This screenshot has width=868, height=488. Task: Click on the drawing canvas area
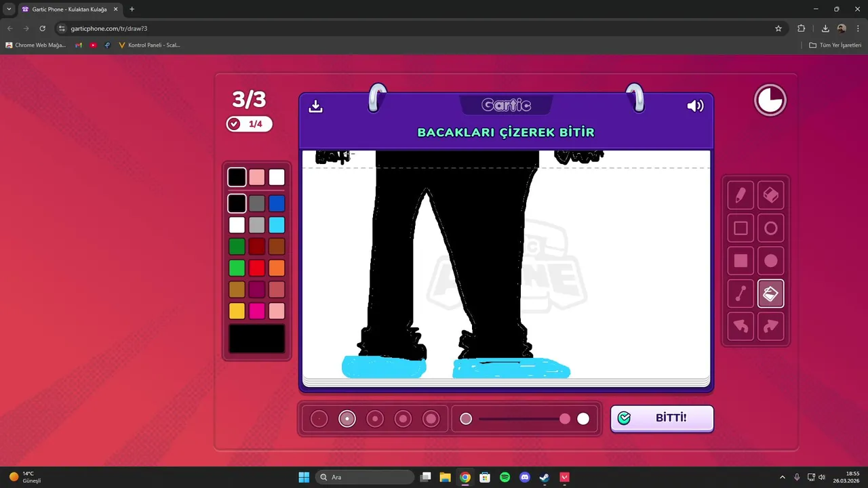tap(506, 264)
